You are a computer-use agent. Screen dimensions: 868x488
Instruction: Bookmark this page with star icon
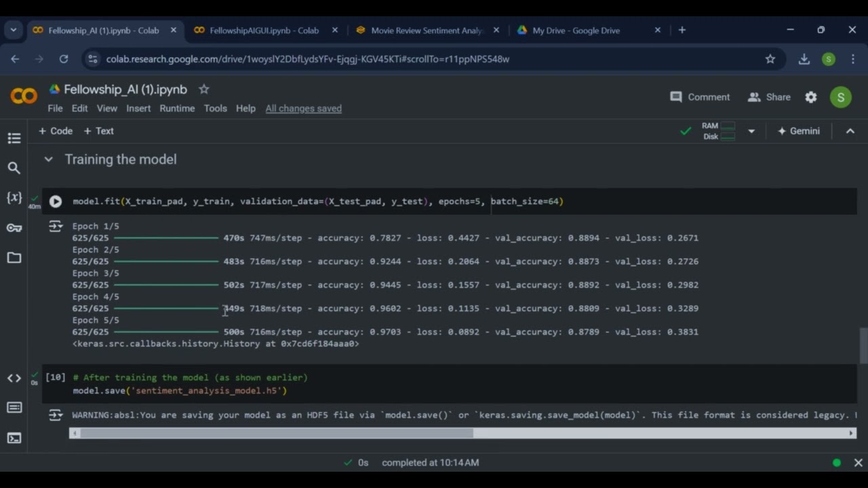pos(770,59)
